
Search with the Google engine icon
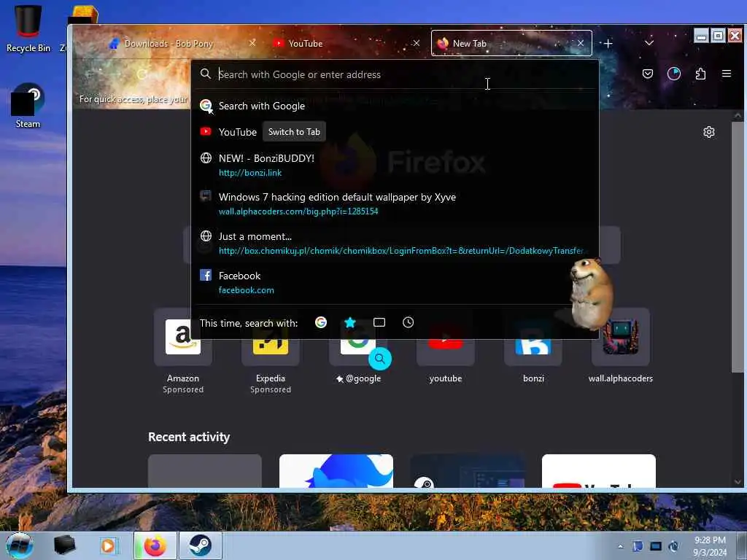321,323
